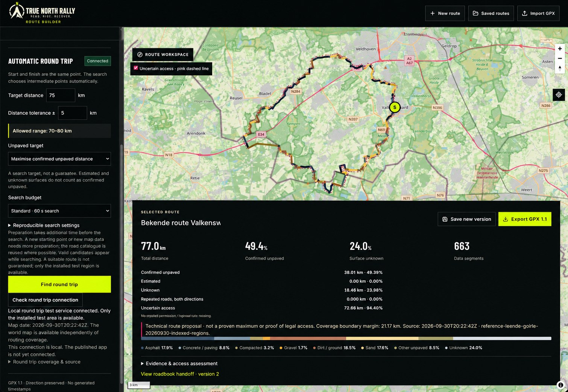Click the Allowed range: 70–80 km text

pyautogui.click(x=42, y=131)
